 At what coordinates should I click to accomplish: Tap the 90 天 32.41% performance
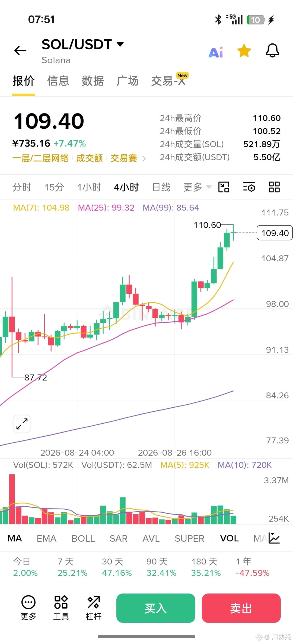tap(161, 567)
